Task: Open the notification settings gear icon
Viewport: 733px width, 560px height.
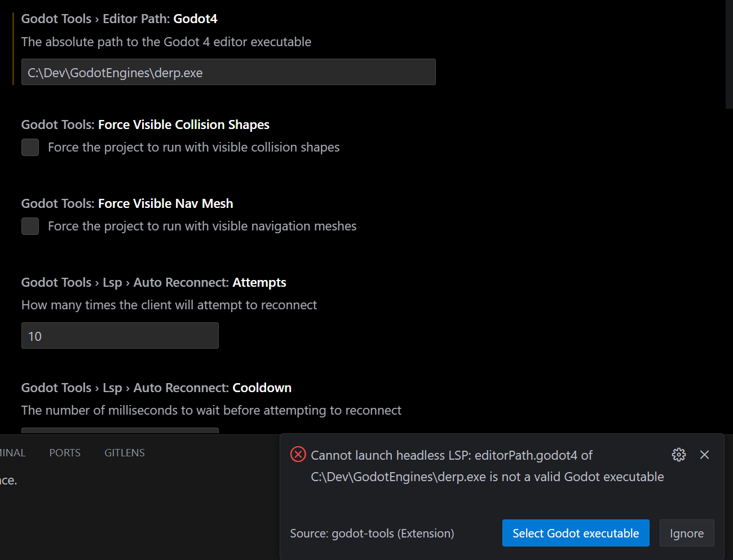Action: coord(678,455)
